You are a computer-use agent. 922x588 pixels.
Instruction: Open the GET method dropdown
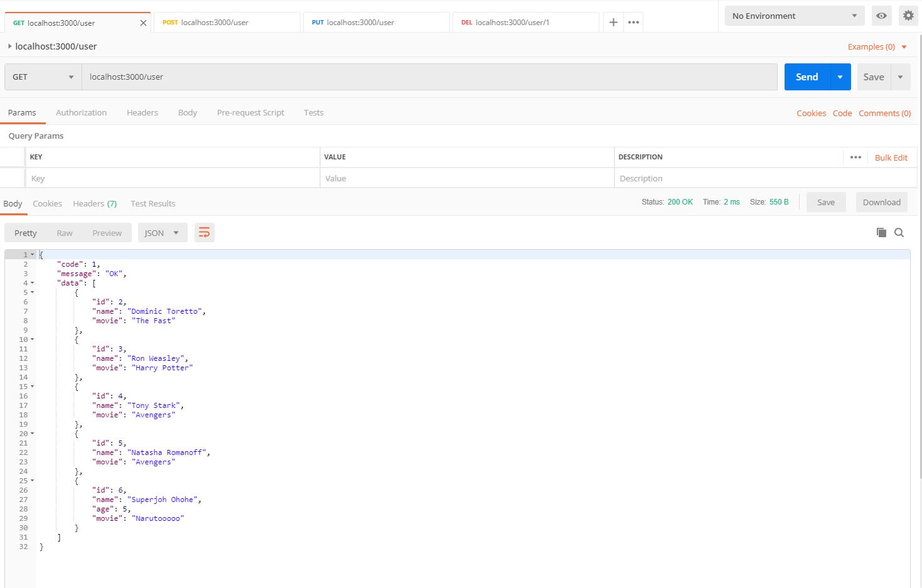43,77
